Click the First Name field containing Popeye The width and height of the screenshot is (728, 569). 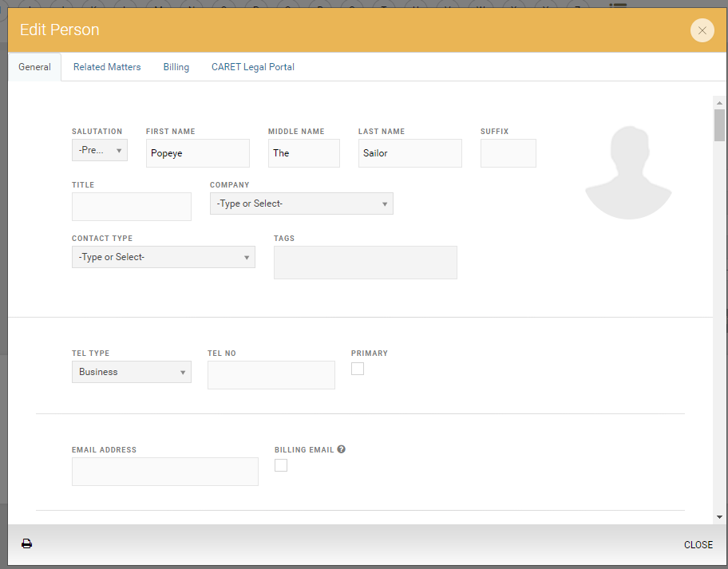(x=198, y=153)
